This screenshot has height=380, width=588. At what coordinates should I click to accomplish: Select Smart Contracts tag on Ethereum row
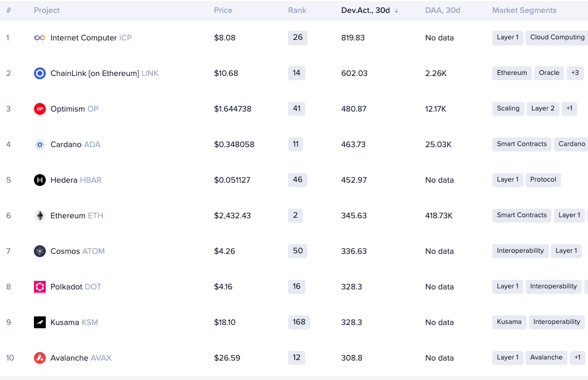pyautogui.click(x=522, y=215)
